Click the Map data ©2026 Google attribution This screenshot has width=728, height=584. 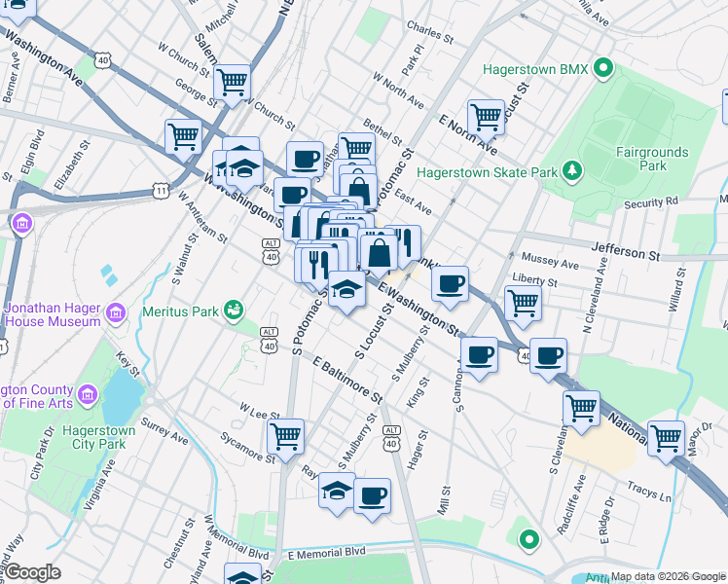coord(668,576)
